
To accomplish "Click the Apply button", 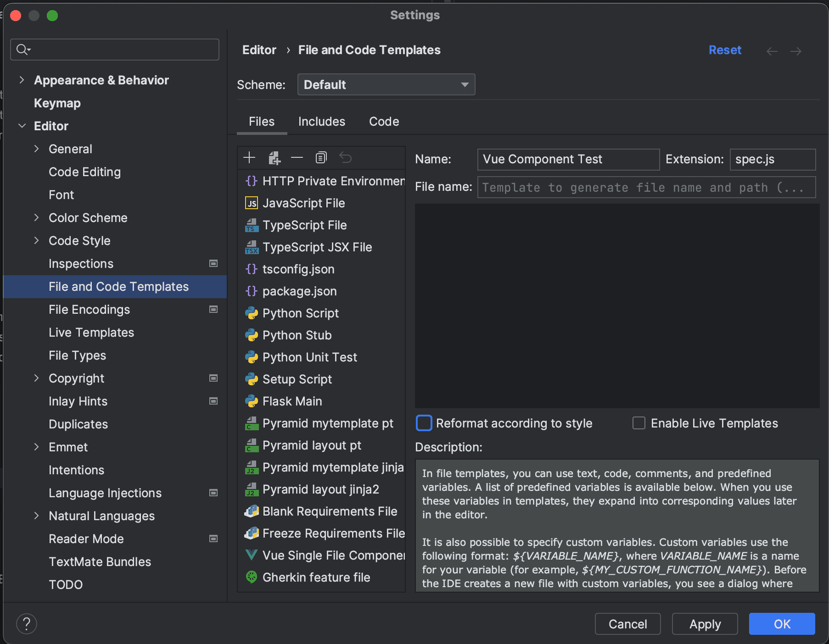I will [x=705, y=624].
